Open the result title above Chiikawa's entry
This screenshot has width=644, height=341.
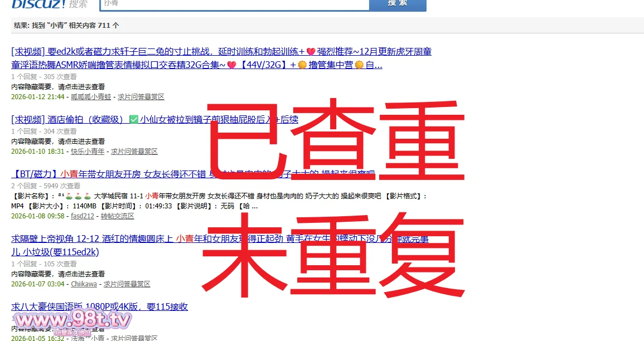112,238
